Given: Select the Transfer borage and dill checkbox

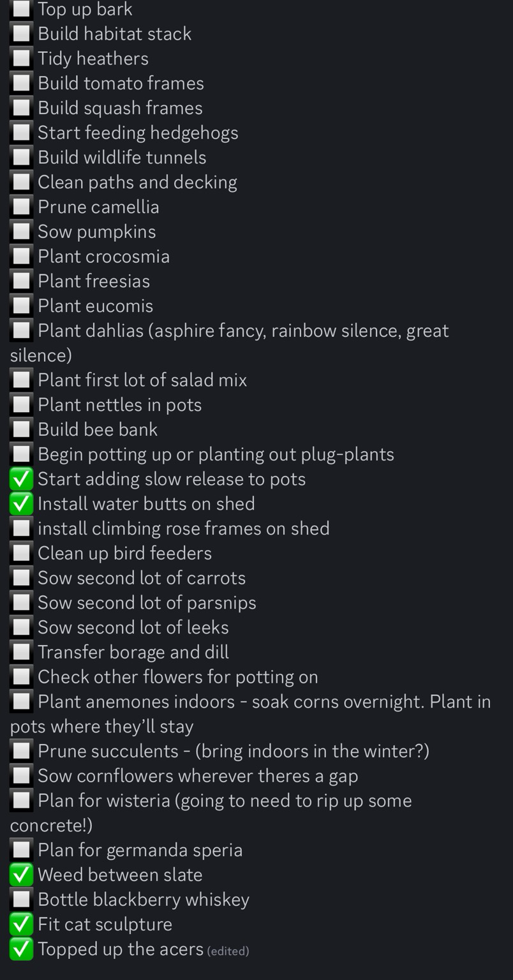Looking at the screenshot, I should click(x=22, y=652).
